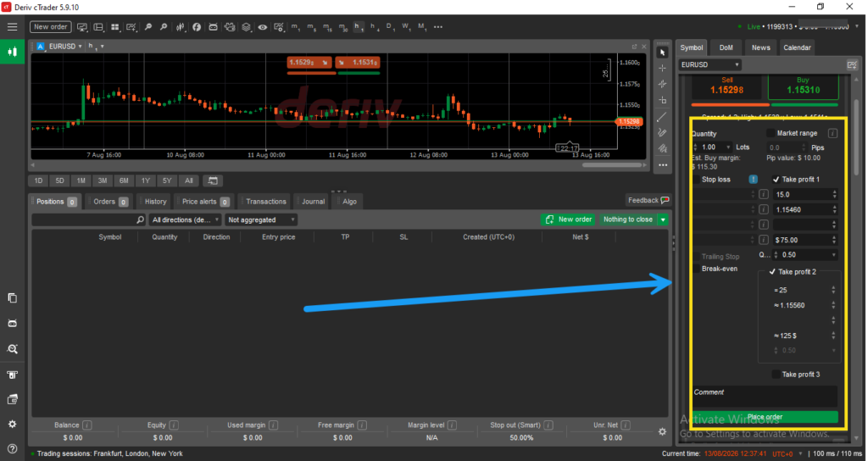Click the Sell 1.15298 price box
The image size is (868, 461).
(x=726, y=86)
